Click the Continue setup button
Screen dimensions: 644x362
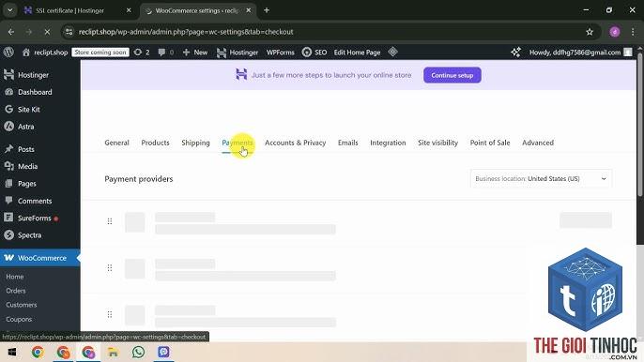coord(452,75)
